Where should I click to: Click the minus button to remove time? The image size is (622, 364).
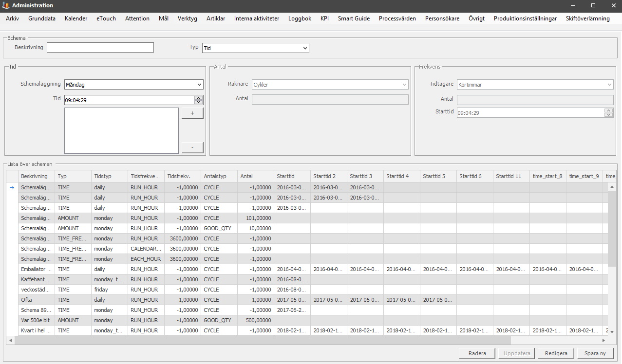(192, 147)
